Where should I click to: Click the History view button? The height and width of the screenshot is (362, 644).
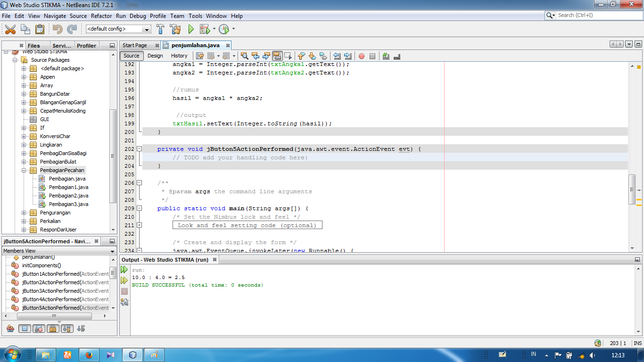tap(179, 56)
